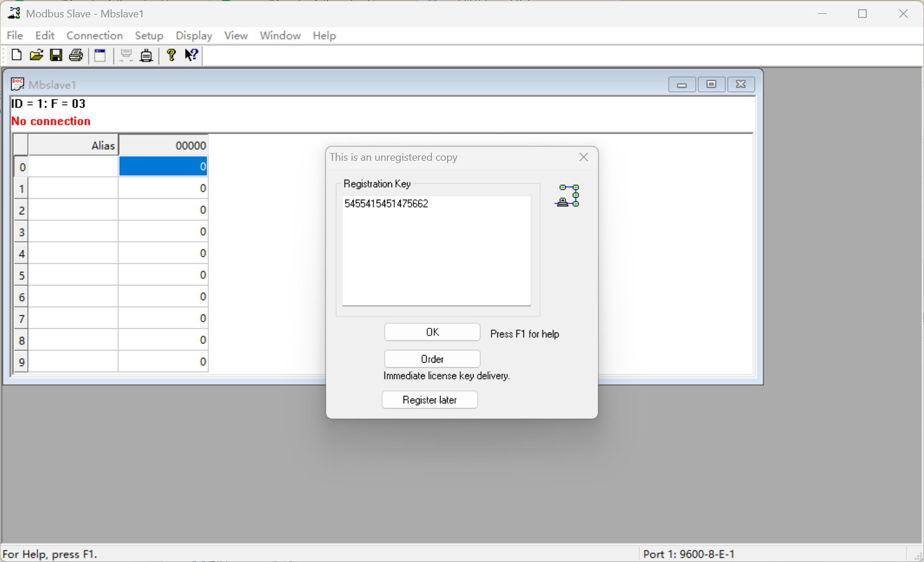The height and width of the screenshot is (562, 924).
Task: Click the Alias cell in row 4
Action: pyautogui.click(x=73, y=253)
